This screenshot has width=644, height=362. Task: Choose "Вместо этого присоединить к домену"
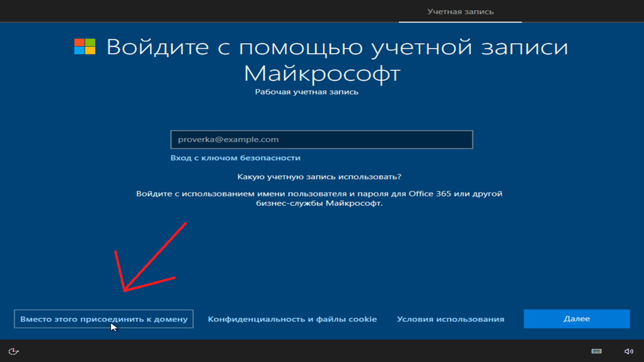pos(104,319)
